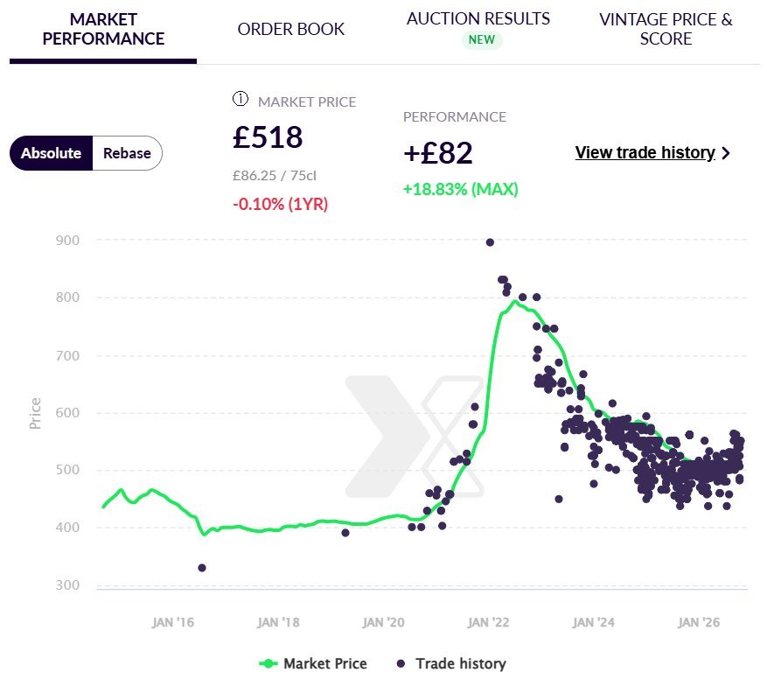Click the -0.10% (1YR) change text
Viewport: 767px width, 700px height.
tap(280, 204)
